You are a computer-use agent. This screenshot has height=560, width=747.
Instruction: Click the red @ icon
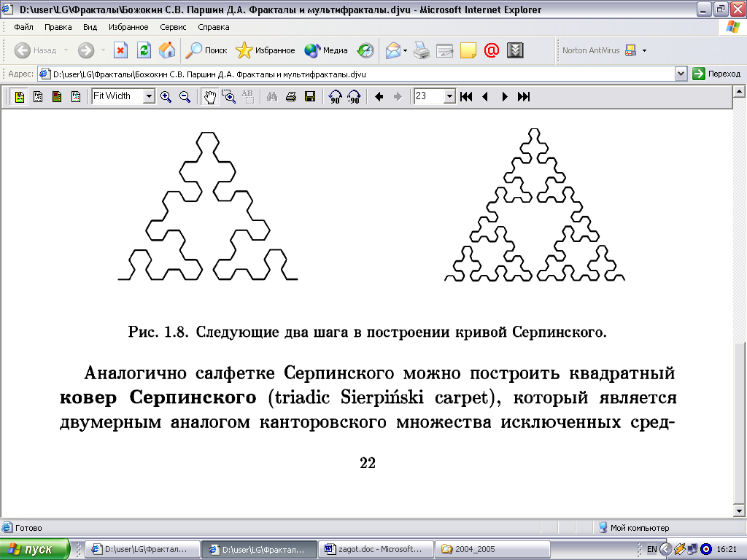click(x=492, y=50)
